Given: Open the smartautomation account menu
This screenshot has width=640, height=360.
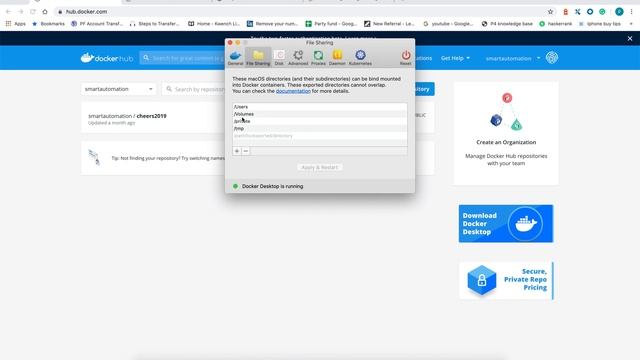Looking at the screenshot, I should pyautogui.click(x=513, y=58).
